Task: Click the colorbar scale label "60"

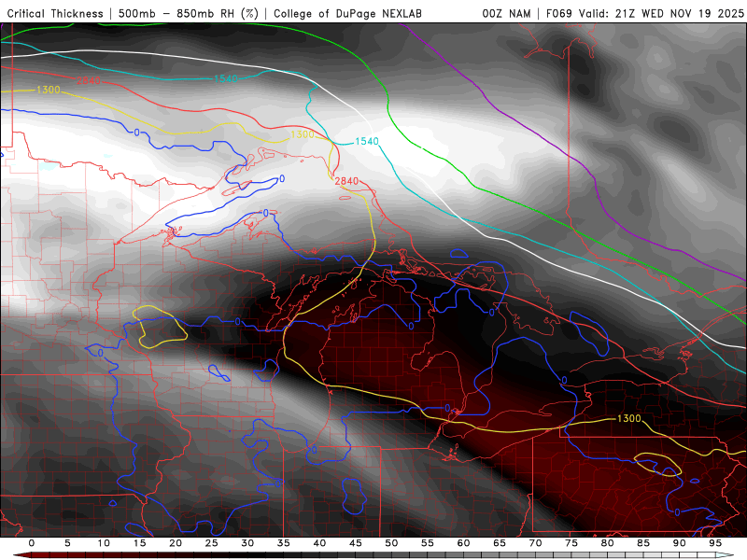Action: click(463, 543)
